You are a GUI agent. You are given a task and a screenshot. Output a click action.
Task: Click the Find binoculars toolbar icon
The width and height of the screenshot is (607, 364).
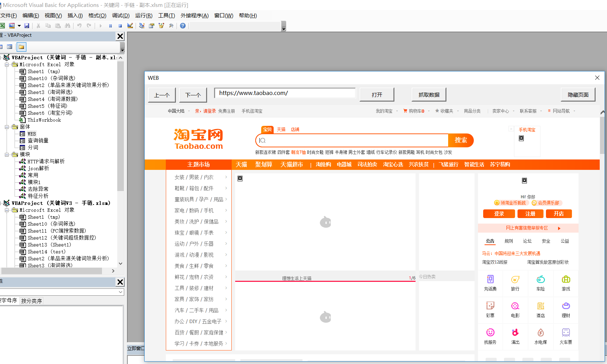pyautogui.click(x=68, y=26)
